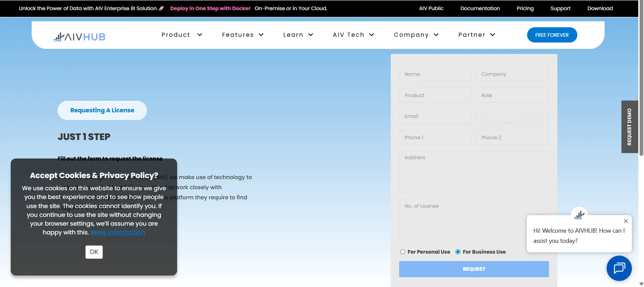The width and height of the screenshot is (644, 287).
Task: Follow Deploy in One Step with Docker link
Action: (210, 8)
